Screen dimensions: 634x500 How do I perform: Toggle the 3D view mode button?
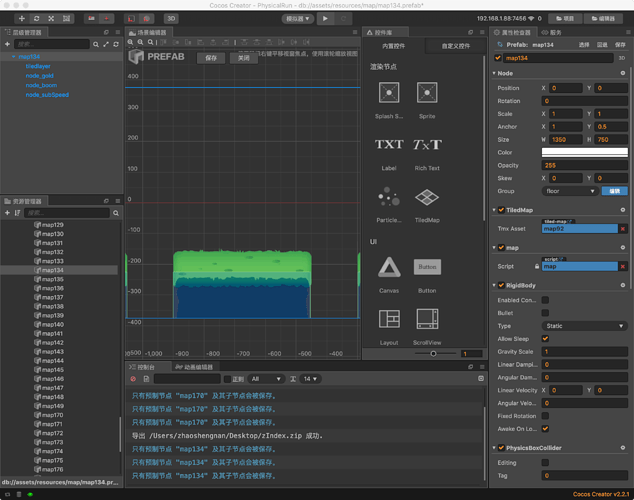pyautogui.click(x=171, y=18)
